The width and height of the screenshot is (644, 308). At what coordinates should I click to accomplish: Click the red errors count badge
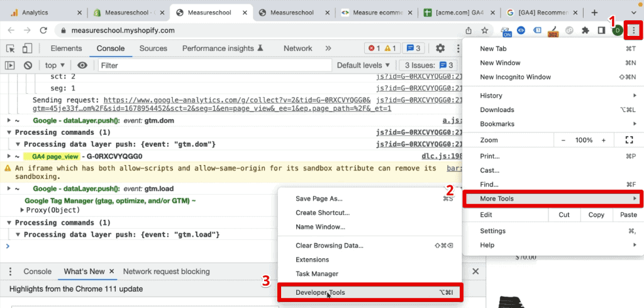374,48
